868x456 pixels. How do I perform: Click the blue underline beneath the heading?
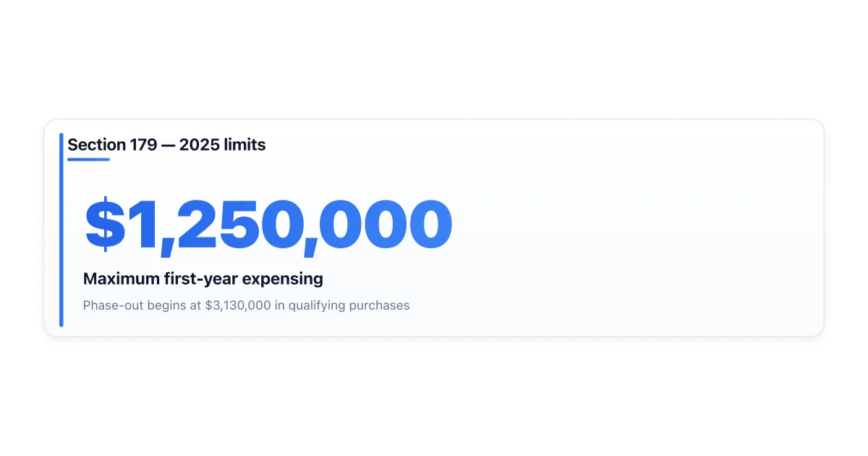pyautogui.click(x=88, y=159)
